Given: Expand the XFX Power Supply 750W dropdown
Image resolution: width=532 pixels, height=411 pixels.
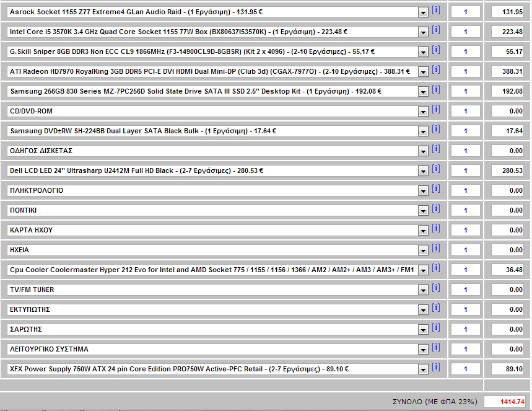Looking at the screenshot, I should tap(423, 369).
